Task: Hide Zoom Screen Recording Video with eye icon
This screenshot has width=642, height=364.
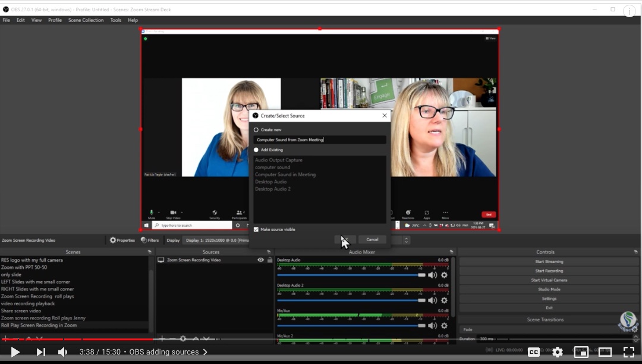Action: (260, 259)
